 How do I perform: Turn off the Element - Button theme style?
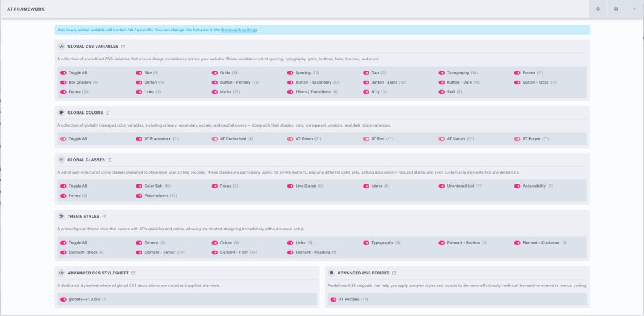click(139, 252)
